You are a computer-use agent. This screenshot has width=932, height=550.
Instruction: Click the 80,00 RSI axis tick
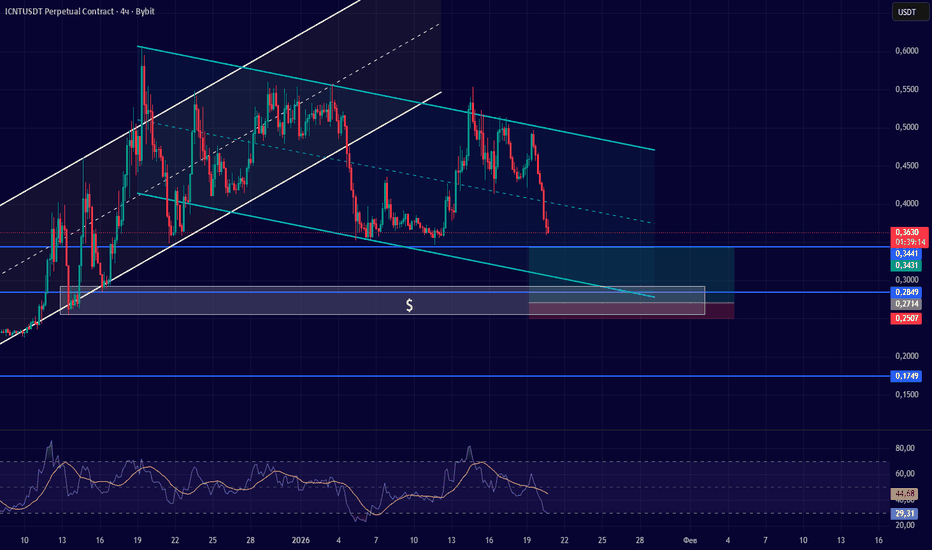pos(905,448)
